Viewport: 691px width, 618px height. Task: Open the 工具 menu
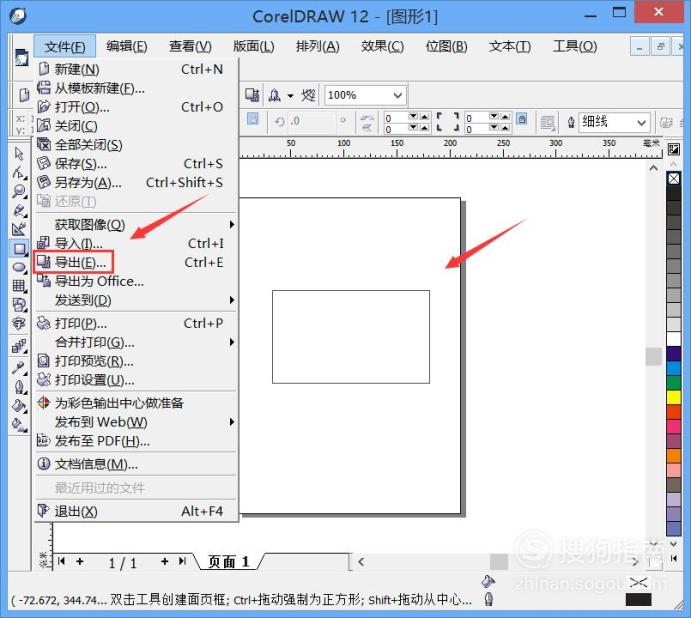coord(575,46)
